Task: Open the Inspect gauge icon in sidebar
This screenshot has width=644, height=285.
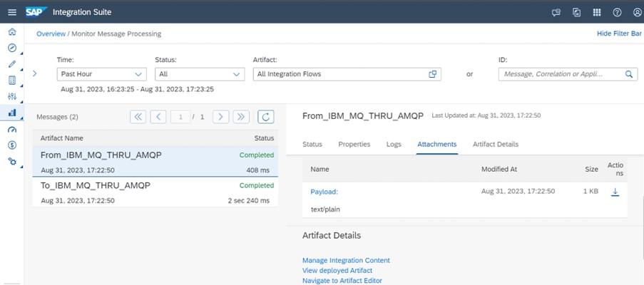Action: click(12, 130)
